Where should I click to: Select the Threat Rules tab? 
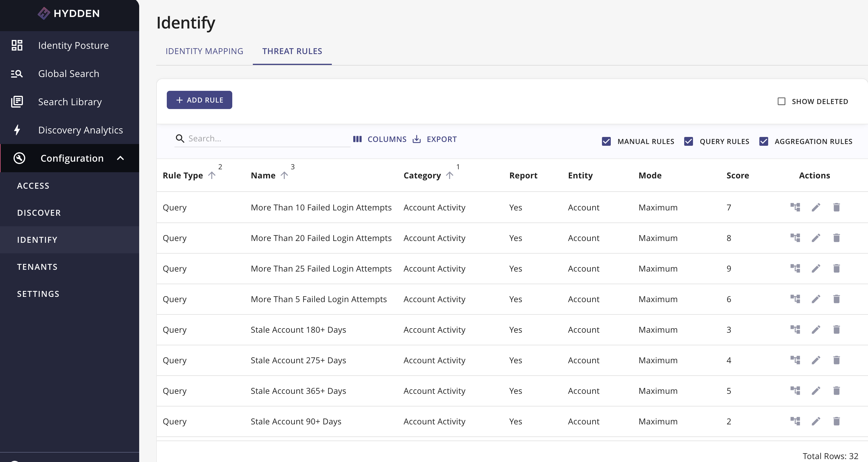[x=292, y=51]
